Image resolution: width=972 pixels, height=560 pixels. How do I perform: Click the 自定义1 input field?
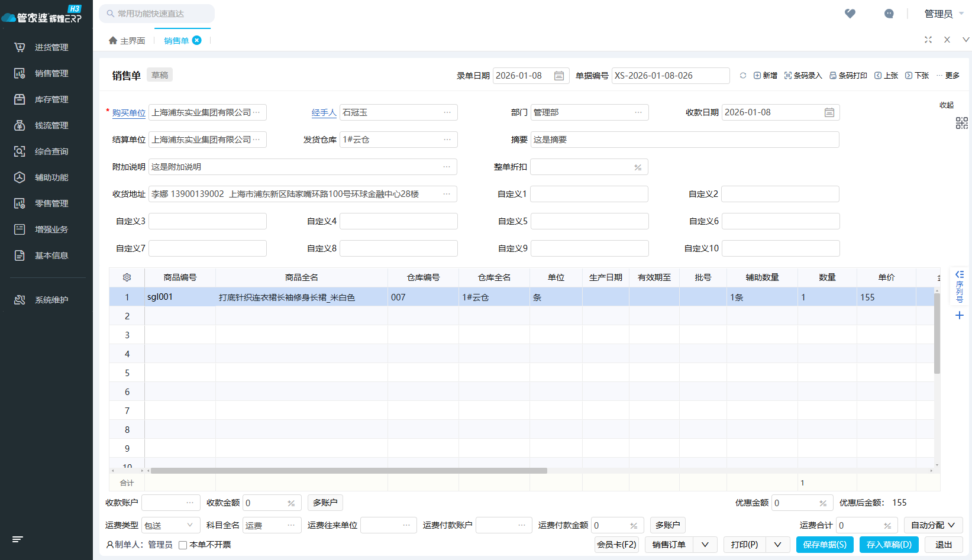pyautogui.click(x=589, y=194)
